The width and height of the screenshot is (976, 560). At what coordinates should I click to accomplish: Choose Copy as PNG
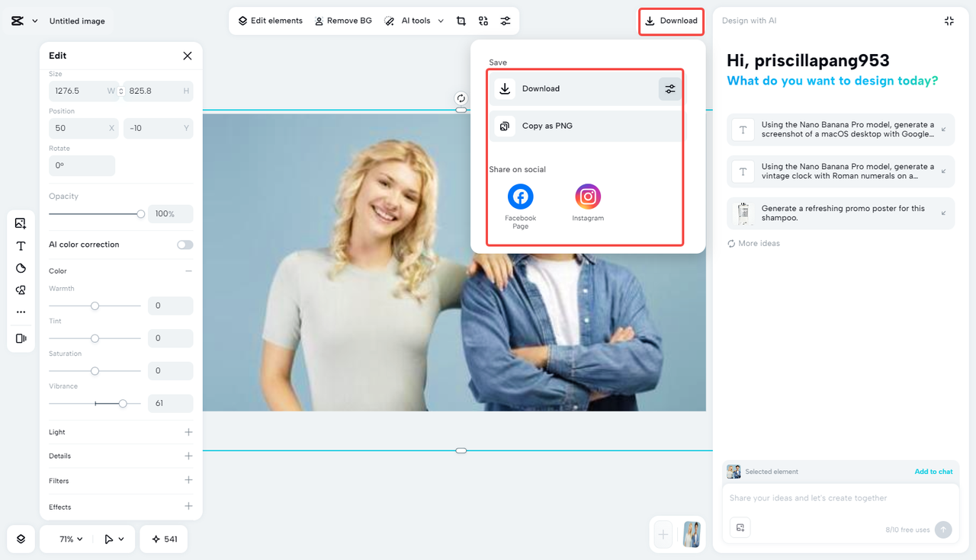click(x=586, y=126)
